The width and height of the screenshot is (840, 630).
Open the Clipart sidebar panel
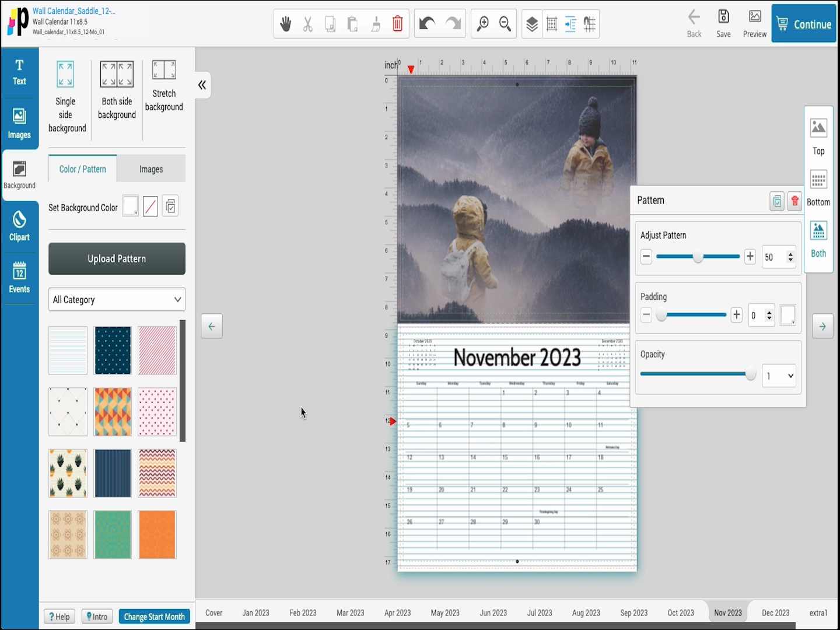(19, 226)
